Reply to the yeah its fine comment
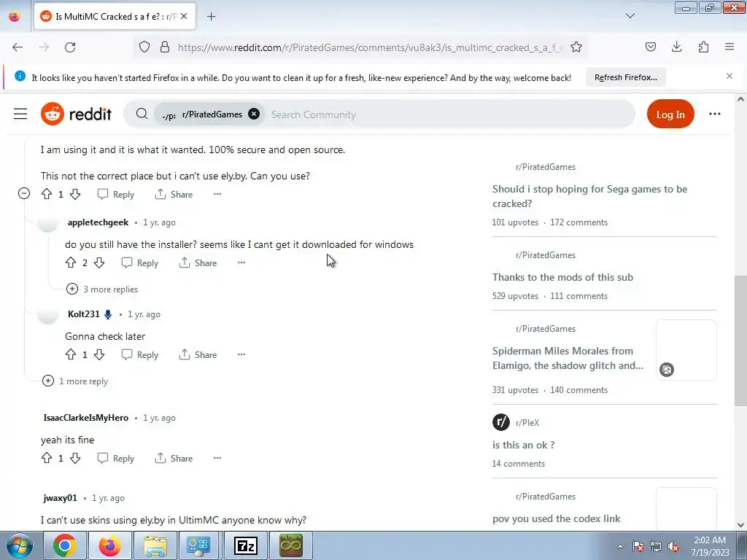 116,458
